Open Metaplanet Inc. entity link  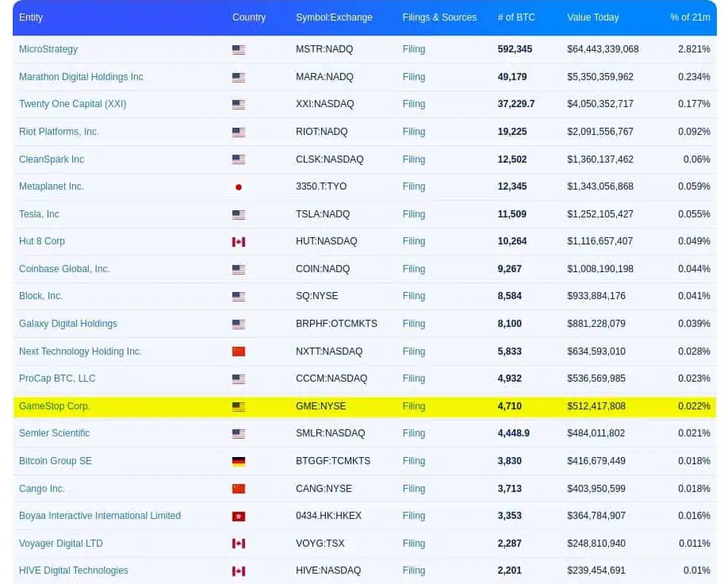pyautogui.click(x=52, y=186)
